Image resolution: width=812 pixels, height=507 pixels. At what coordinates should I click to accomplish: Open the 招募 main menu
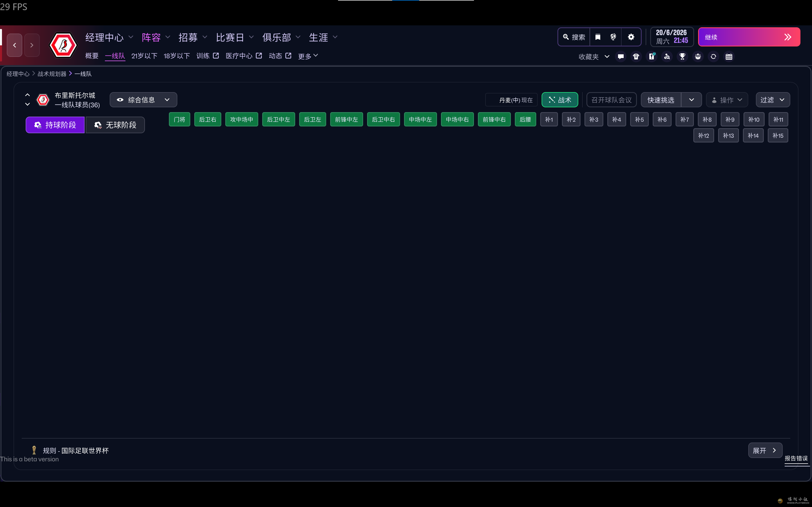coord(188,37)
